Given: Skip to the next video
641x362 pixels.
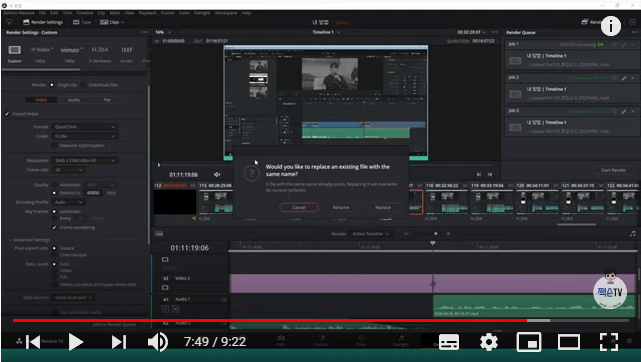Looking at the screenshot, I should click(119, 342).
